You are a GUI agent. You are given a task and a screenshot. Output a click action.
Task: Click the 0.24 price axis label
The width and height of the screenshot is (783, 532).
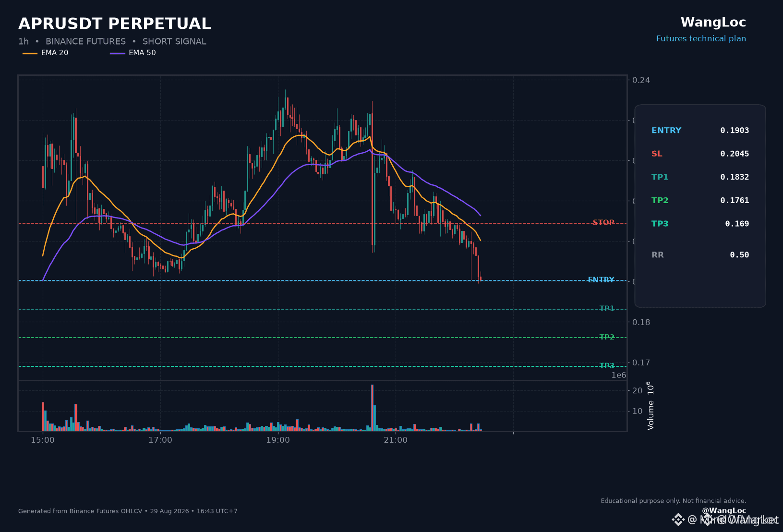point(641,80)
